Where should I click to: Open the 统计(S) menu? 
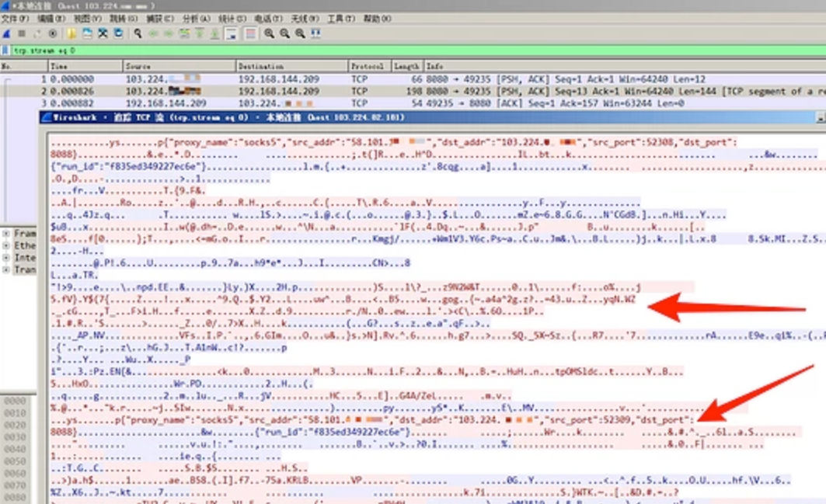click(232, 19)
